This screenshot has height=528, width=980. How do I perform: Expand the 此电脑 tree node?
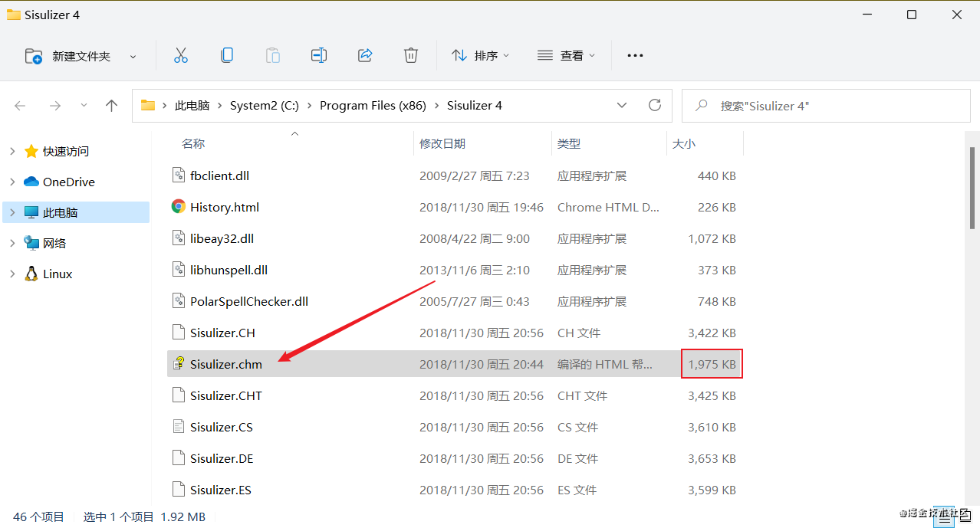pyautogui.click(x=12, y=213)
